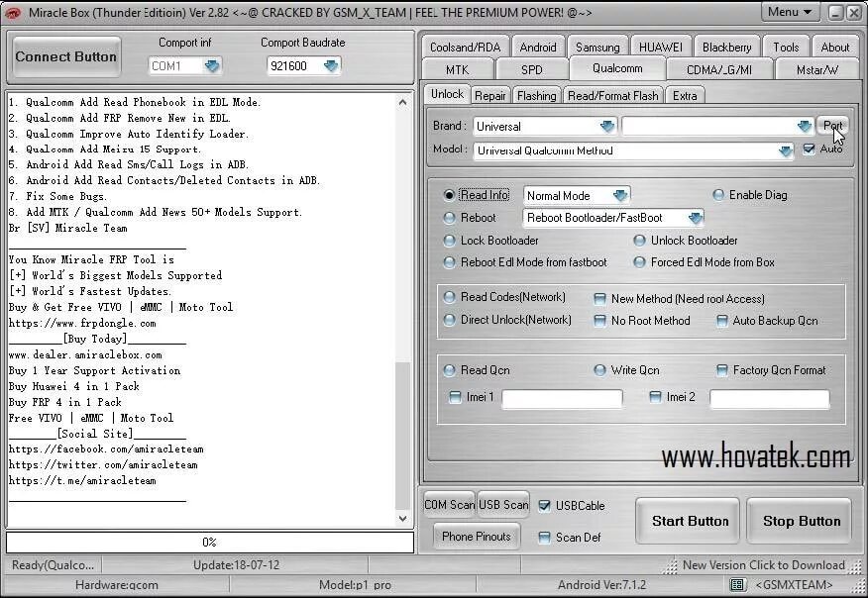Image resolution: width=868 pixels, height=598 pixels.
Task: Click the Start Button
Action: click(x=690, y=521)
